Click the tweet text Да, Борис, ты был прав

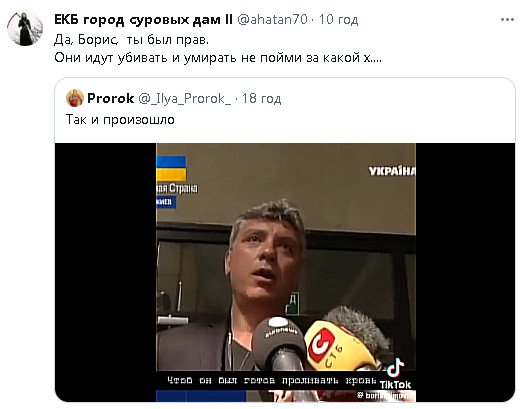click(x=131, y=40)
